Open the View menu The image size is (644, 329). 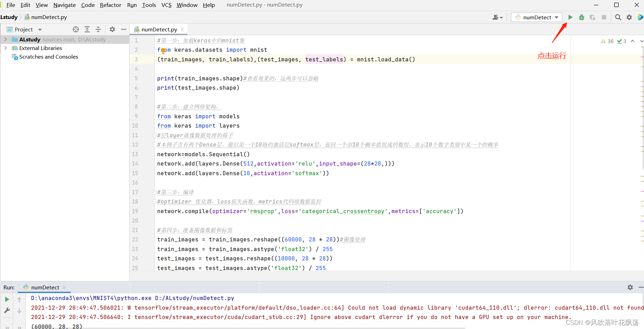coord(42,5)
